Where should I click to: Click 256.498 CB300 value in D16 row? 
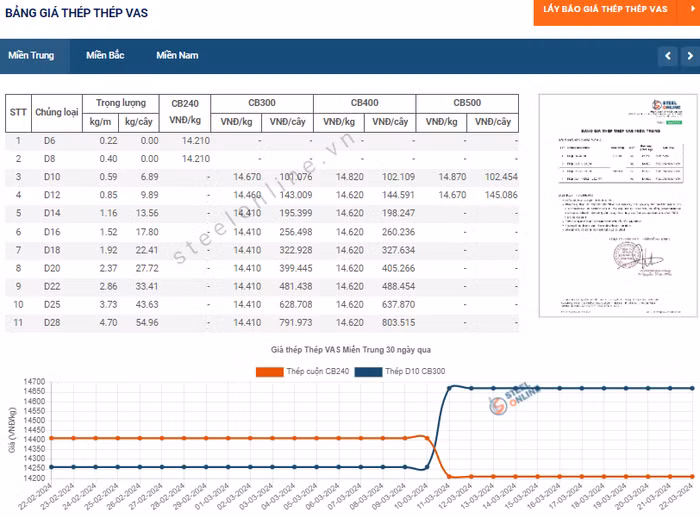click(296, 232)
